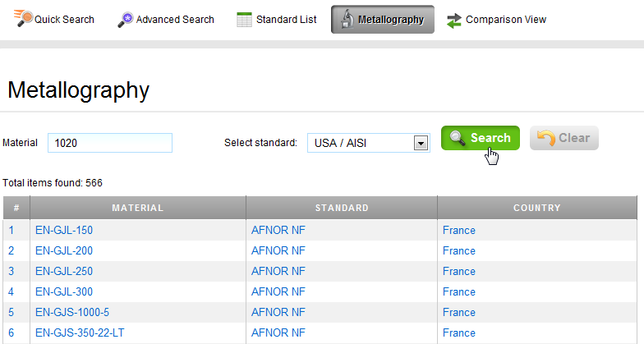This screenshot has height=344, width=644.
Task: Sort by the Material column header
Action: tap(137, 208)
